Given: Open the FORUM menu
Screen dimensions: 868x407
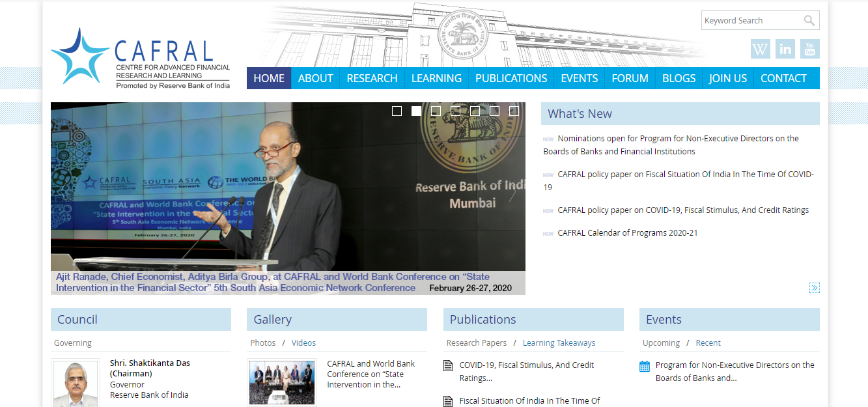Looking at the screenshot, I should [630, 78].
